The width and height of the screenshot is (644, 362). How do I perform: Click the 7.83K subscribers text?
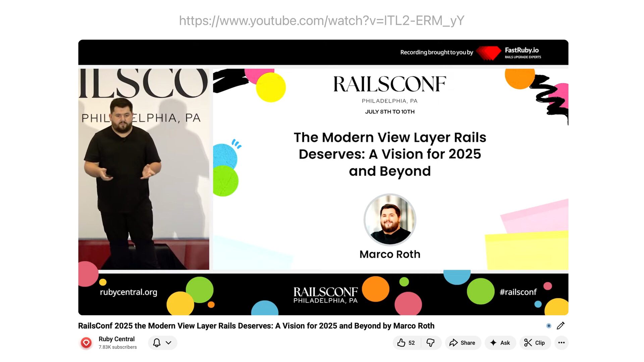(x=117, y=347)
